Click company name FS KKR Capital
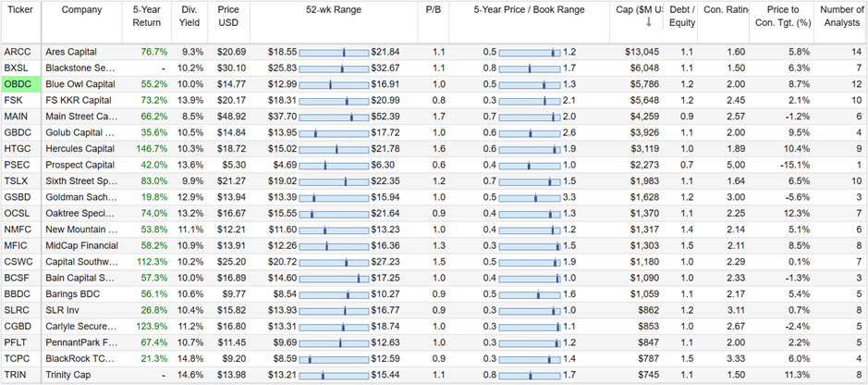The image size is (868, 385). [79, 100]
